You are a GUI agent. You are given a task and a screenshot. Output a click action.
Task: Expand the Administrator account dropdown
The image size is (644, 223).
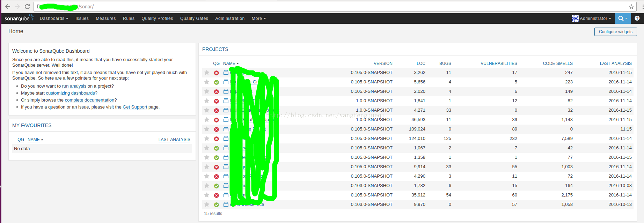[x=595, y=18]
